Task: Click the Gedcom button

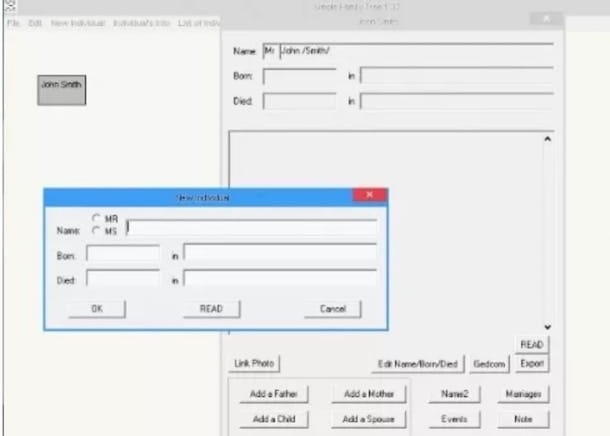Action: click(x=491, y=363)
